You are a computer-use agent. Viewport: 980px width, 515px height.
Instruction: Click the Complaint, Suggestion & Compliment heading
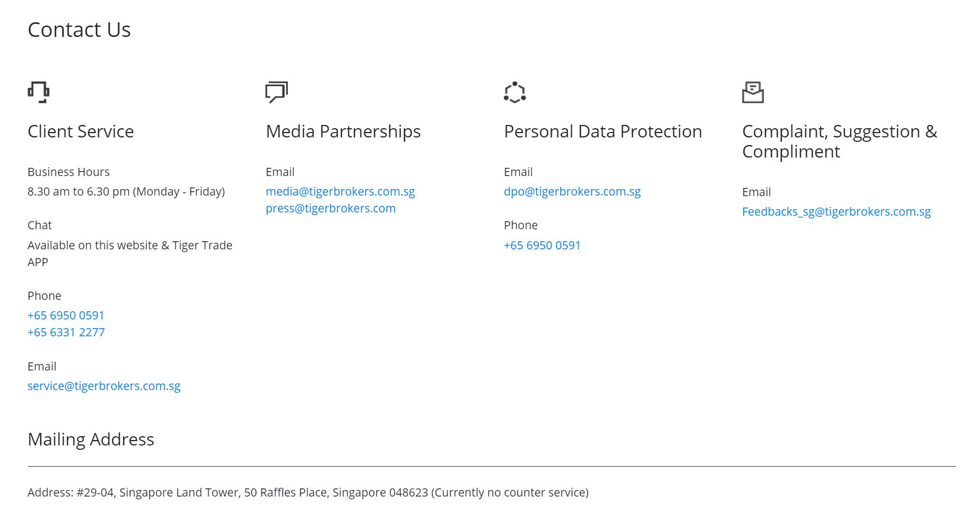[x=840, y=141]
